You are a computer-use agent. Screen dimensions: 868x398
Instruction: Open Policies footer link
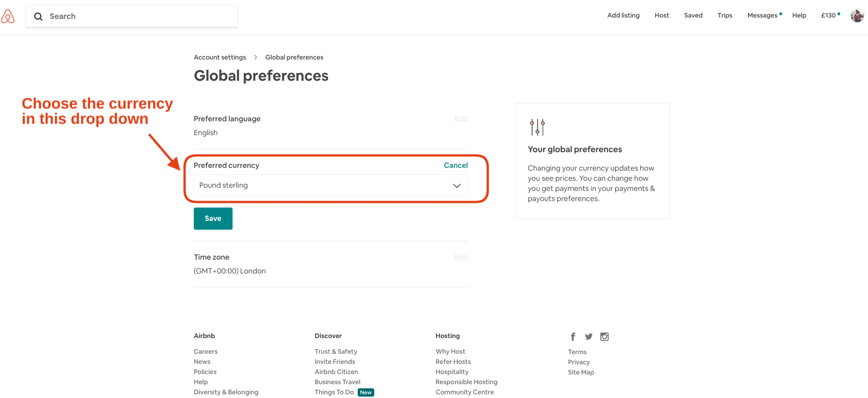(205, 372)
